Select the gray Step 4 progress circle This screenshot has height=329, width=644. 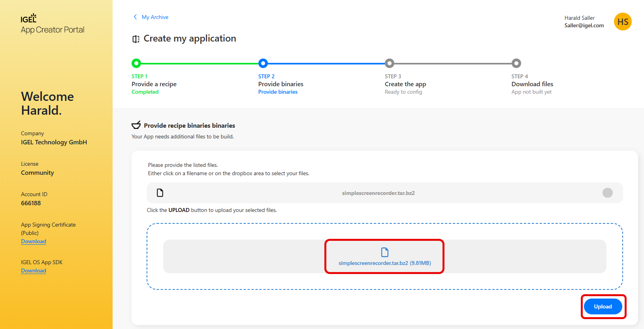click(516, 63)
